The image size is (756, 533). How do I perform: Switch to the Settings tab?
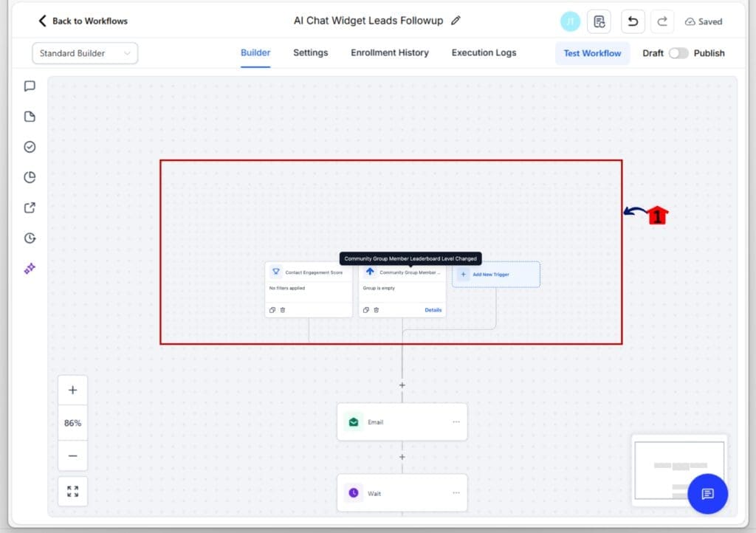click(310, 52)
